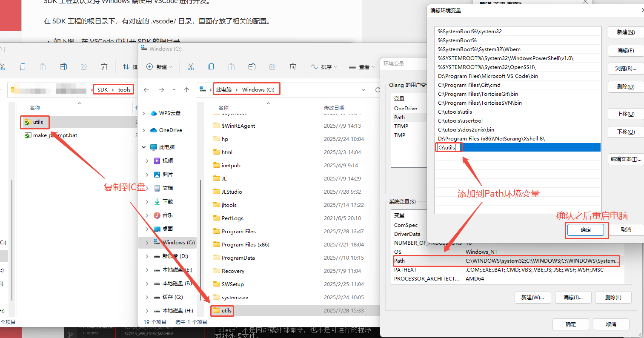Expand the 下载 folder node
This screenshot has height=338, width=644.
147,202
